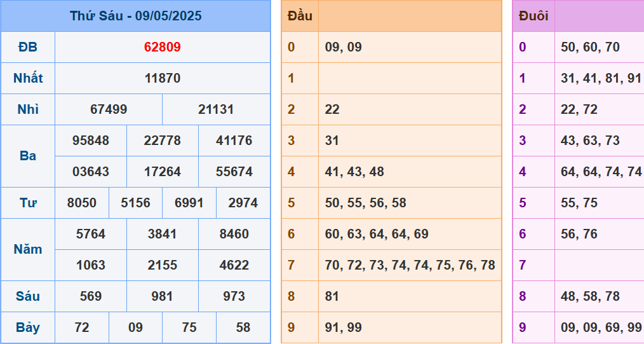Select the Năm row label
The height and width of the screenshot is (344, 644).
(x=28, y=250)
